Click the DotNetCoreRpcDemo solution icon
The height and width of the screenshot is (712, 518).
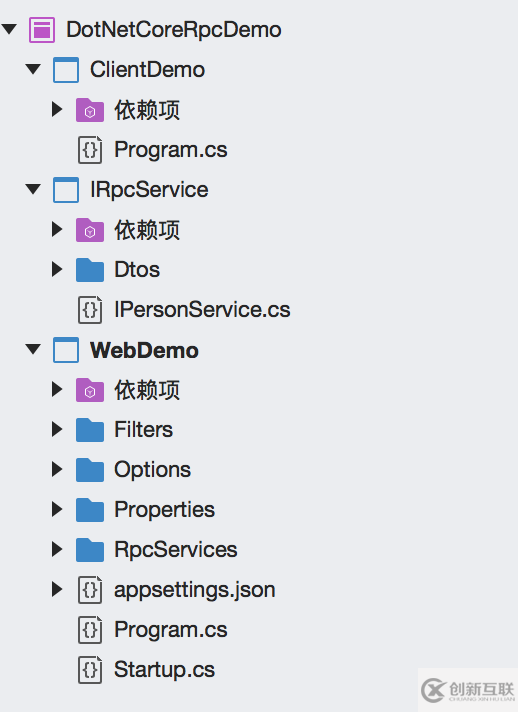tap(42, 30)
